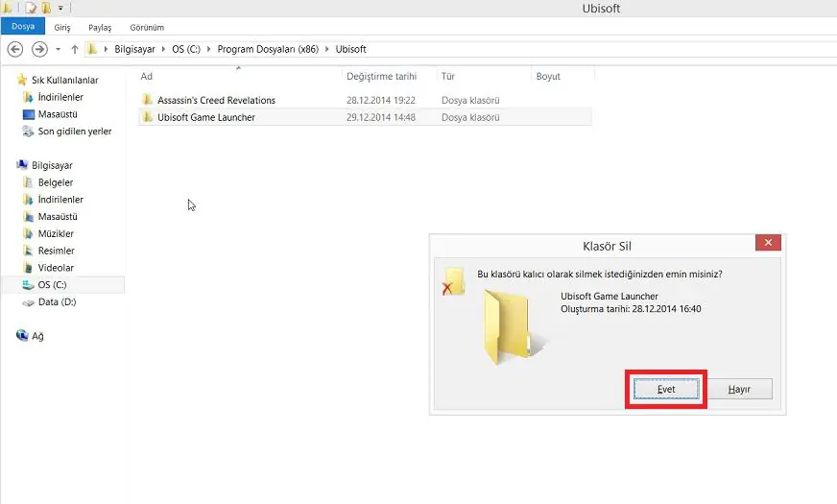Go back with the back arrow
This screenshot has height=504, width=837.
point(15,49)
